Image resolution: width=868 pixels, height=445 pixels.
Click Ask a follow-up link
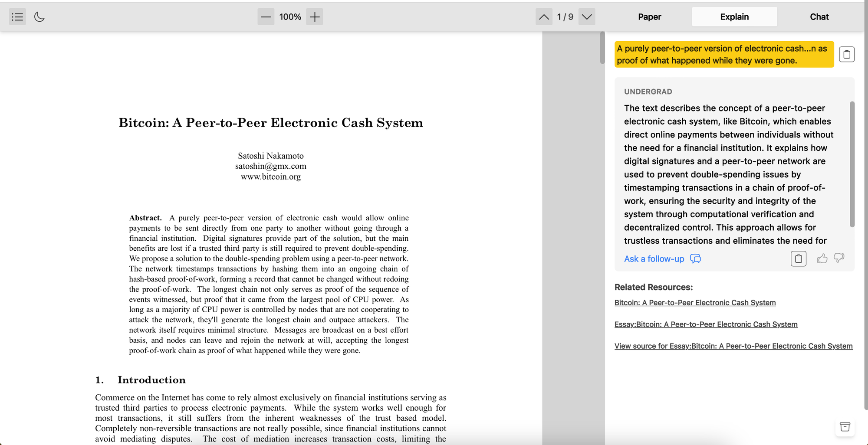(x=654, y=259)
